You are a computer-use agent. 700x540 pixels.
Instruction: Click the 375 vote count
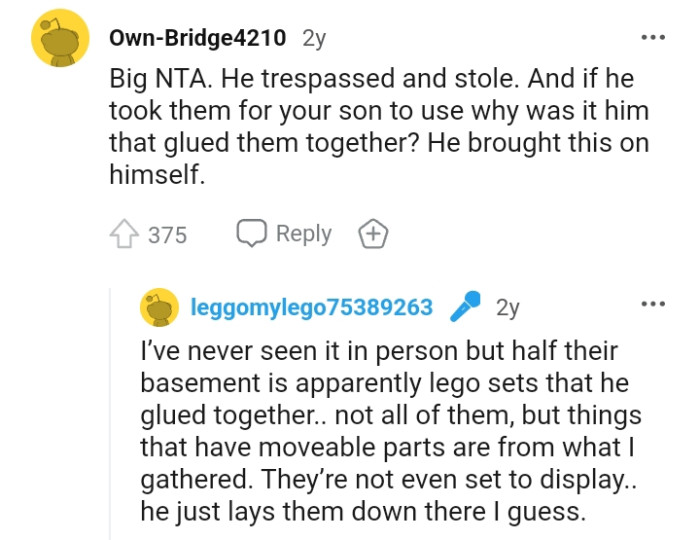pos(167,235)
